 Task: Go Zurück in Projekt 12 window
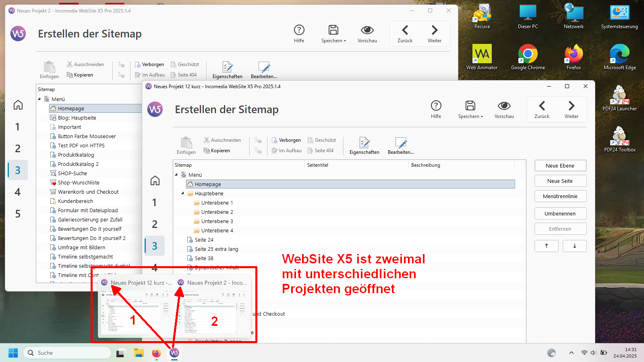click(x=542, y=110)
